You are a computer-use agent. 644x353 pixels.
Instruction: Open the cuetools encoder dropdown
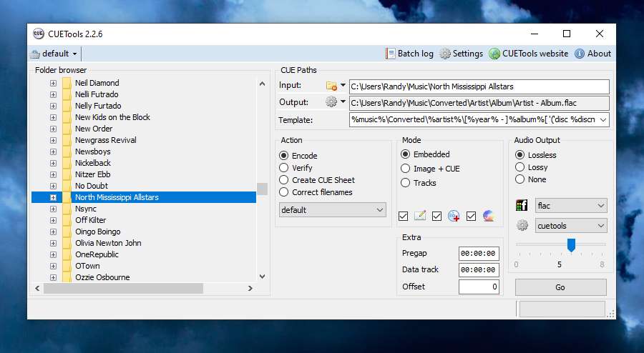(571, 226)
